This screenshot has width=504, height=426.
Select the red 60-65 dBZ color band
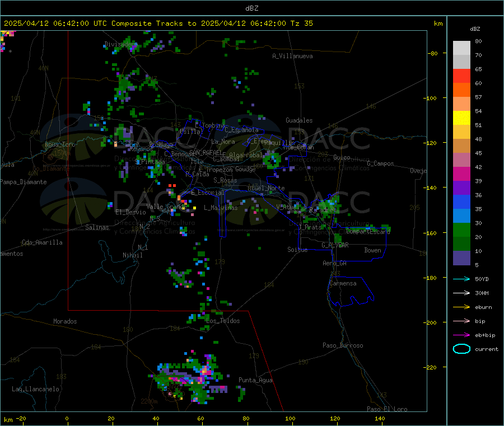click(461, 76)
